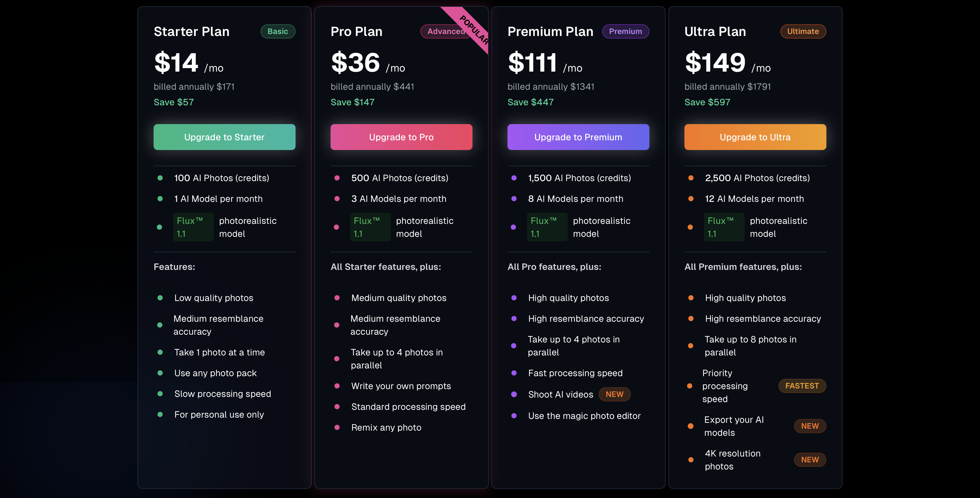Click the FASTEST tag on priority processing
Screen dimensions: 980x498
[x=801, y=386]
